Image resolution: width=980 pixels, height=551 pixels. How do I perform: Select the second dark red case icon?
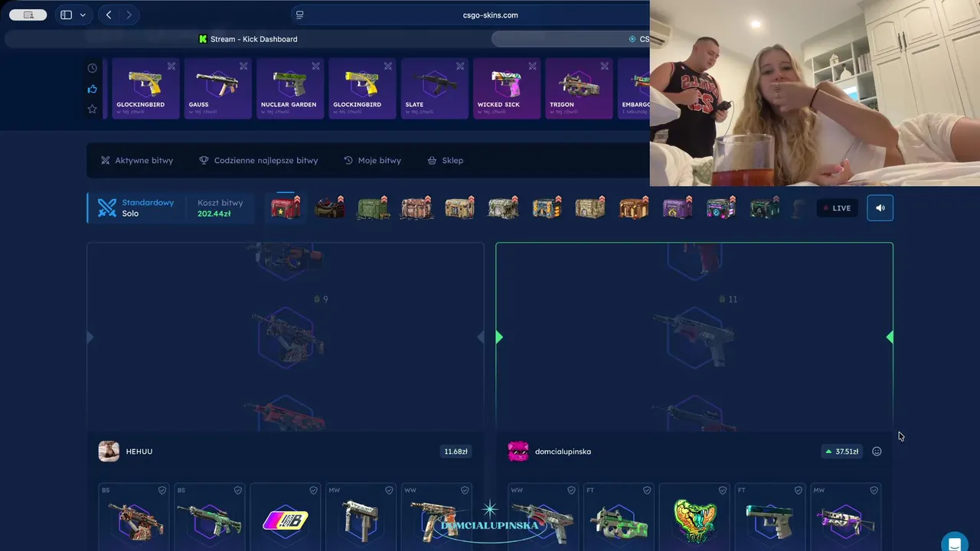click(x=329, y=207)
